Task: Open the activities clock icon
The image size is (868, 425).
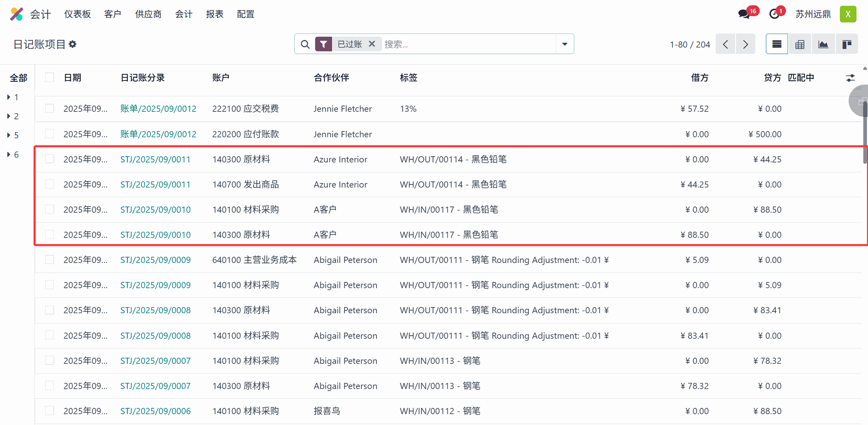Action: tap(774, 14)
